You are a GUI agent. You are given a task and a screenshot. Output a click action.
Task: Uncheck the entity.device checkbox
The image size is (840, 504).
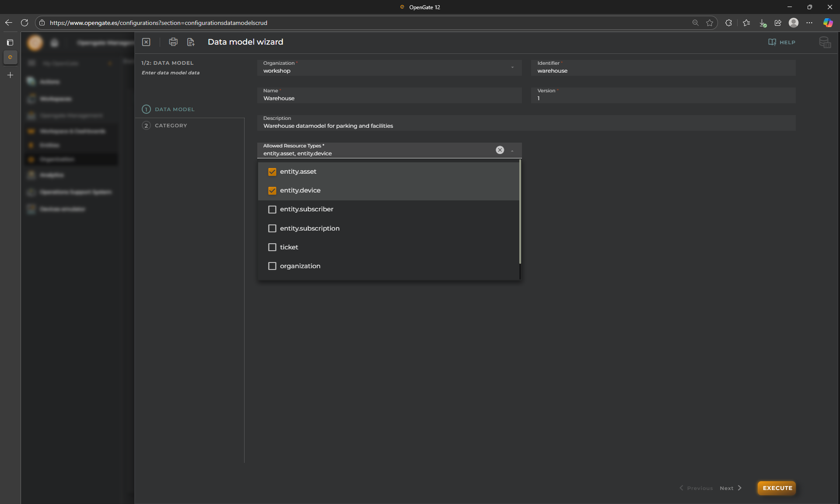pos(272,191)
